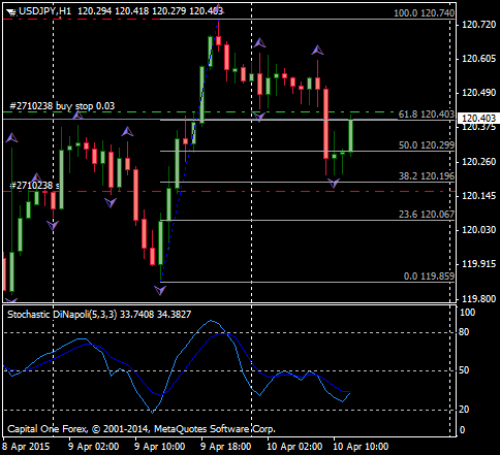This screenshot has width=500, height=455.
Task: Click the chart shift triangle before USDJPY,H1
Action: click(x=12, y=13)
